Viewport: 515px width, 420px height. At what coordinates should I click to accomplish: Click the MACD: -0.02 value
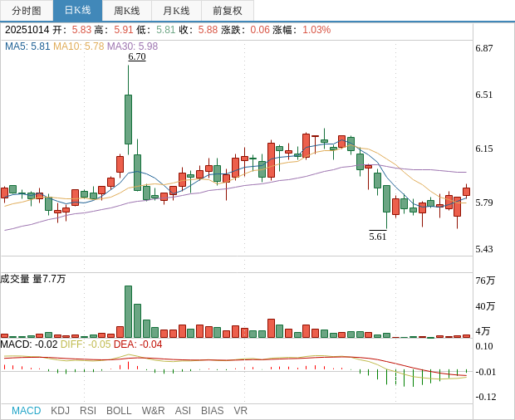[x=29, y=344]
